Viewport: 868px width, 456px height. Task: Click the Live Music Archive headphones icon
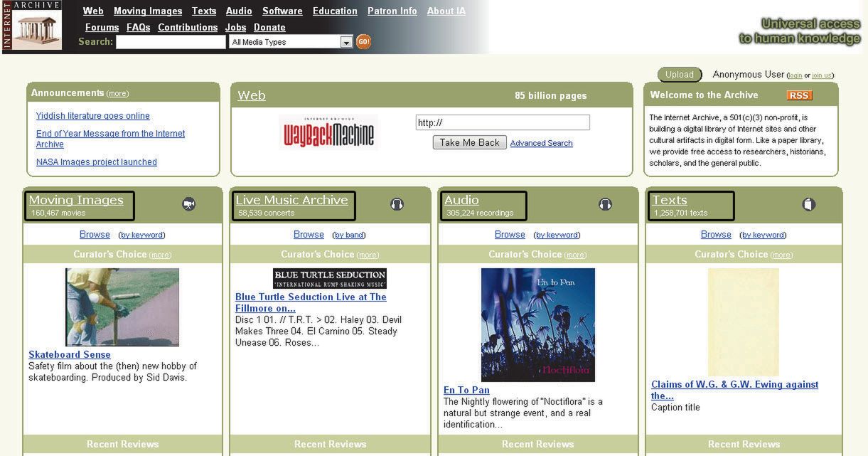pos(397,204)
